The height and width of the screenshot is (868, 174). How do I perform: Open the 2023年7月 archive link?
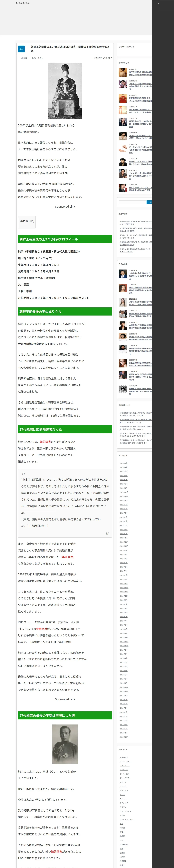coord(124,467)
